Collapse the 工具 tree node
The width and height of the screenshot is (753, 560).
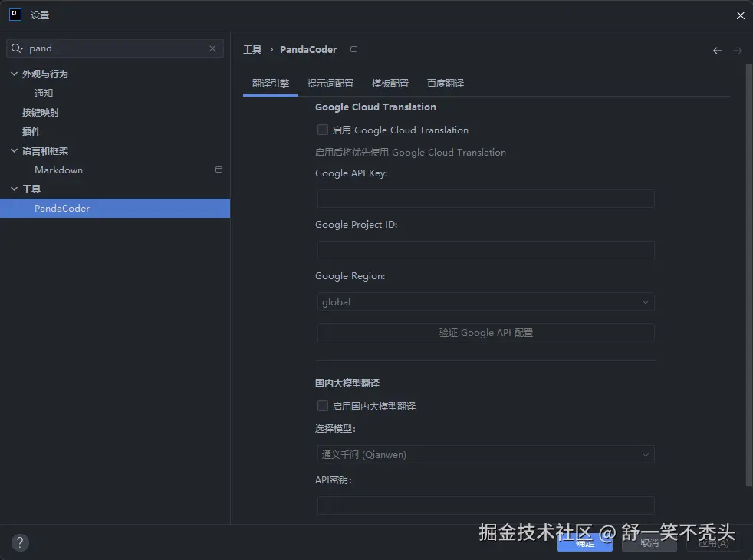tap(14, 189)
